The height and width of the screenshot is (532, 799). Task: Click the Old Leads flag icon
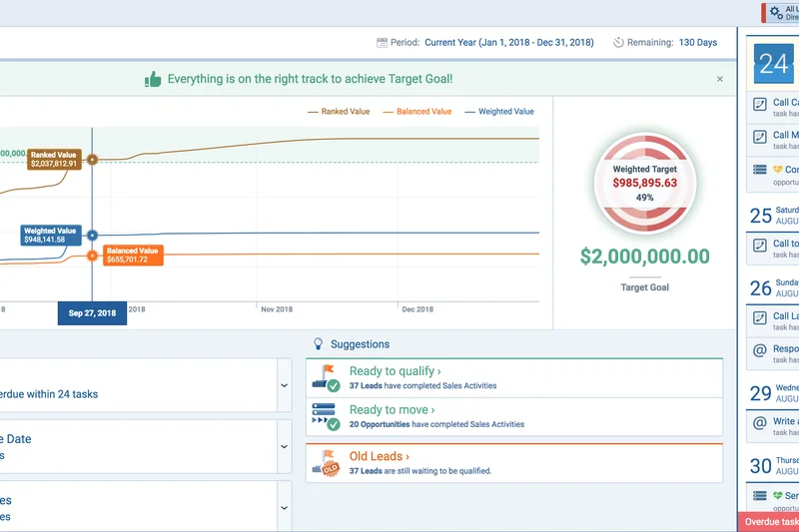coord(327,463)
